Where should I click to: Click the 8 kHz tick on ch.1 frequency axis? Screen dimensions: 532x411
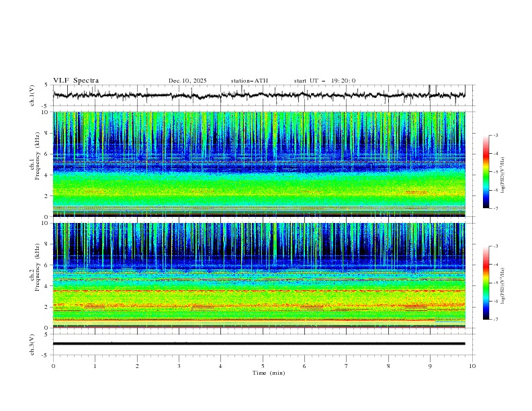(x=47, y=133)
